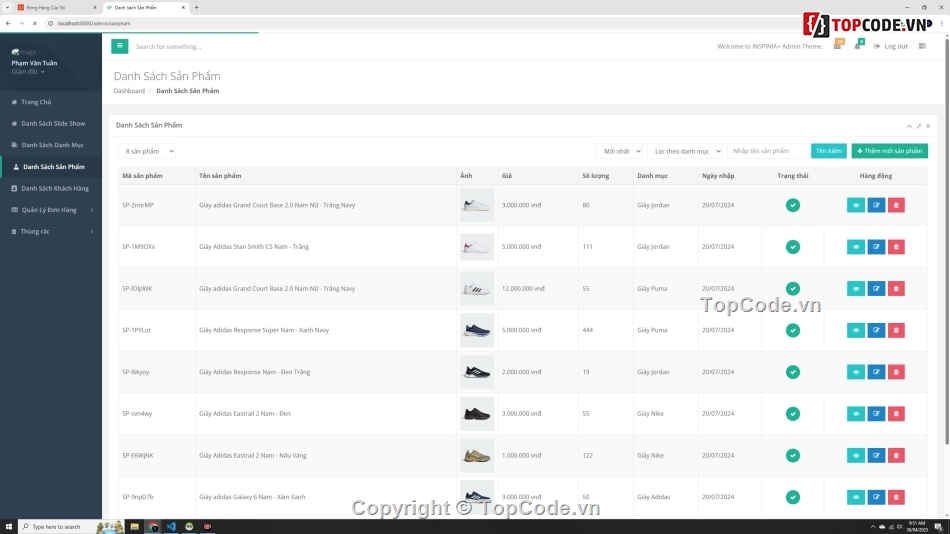View the 12.000.000 vnd product details
Viewport: 950px width, 534px height.
[x=855, y=289]
